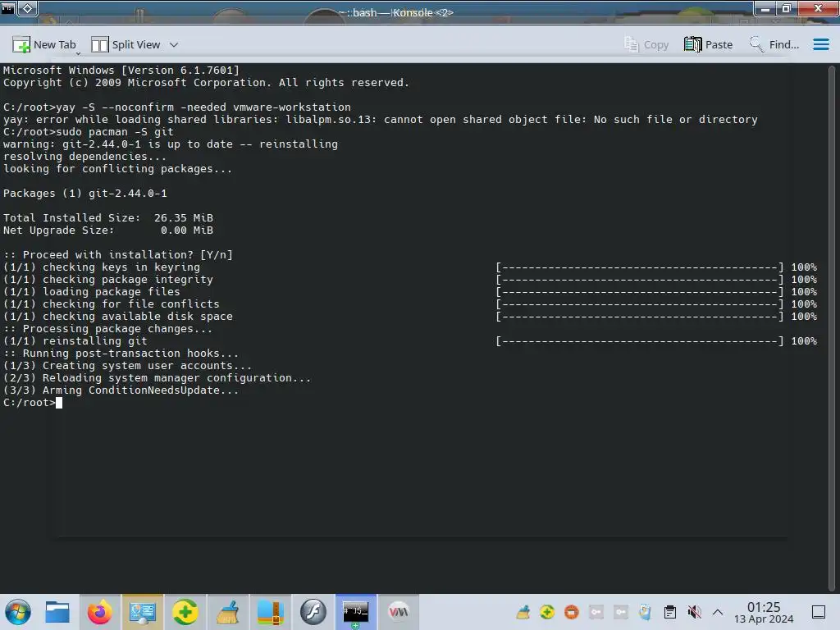Image resolution: width=840 pixels, height=630 pixels.
Task: Open the clock showing 01:25
Action: [764, 612]
